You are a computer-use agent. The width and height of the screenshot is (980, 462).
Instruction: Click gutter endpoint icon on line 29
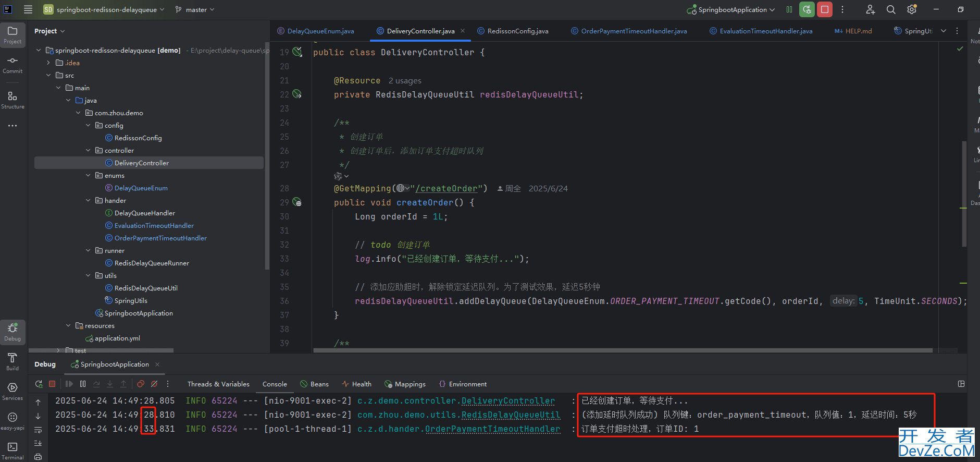pyautogui.click(x=297, y=202)
